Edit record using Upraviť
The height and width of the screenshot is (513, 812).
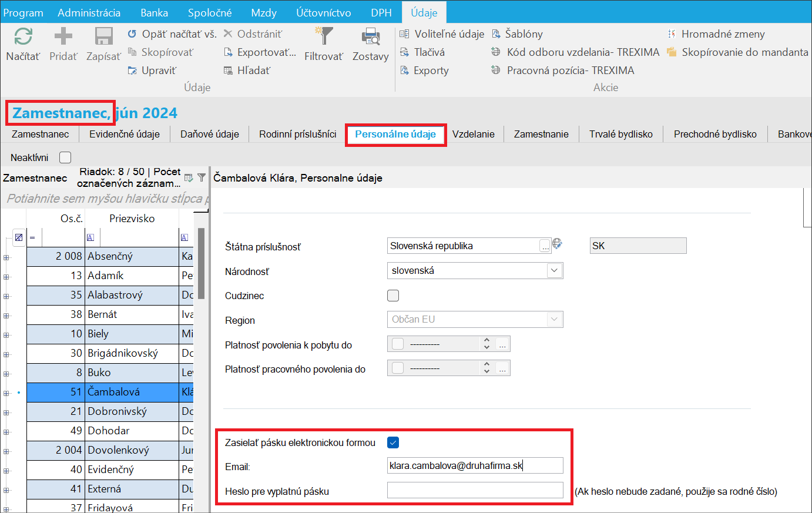point(152,71)
